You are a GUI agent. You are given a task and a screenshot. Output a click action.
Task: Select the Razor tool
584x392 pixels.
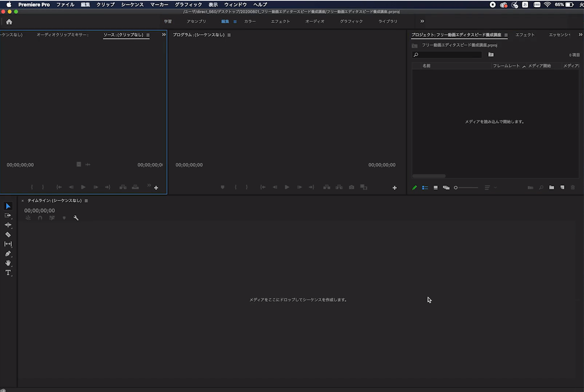(8, 235)
